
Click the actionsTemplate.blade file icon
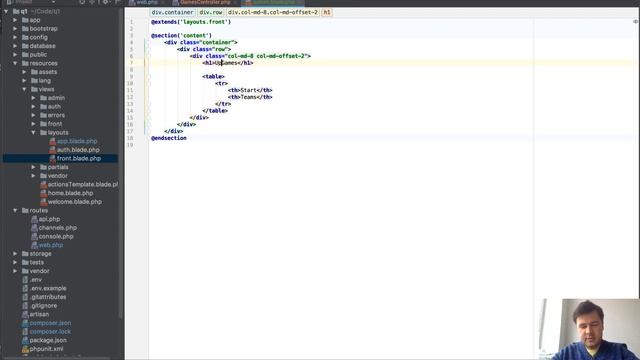[43, 184]
